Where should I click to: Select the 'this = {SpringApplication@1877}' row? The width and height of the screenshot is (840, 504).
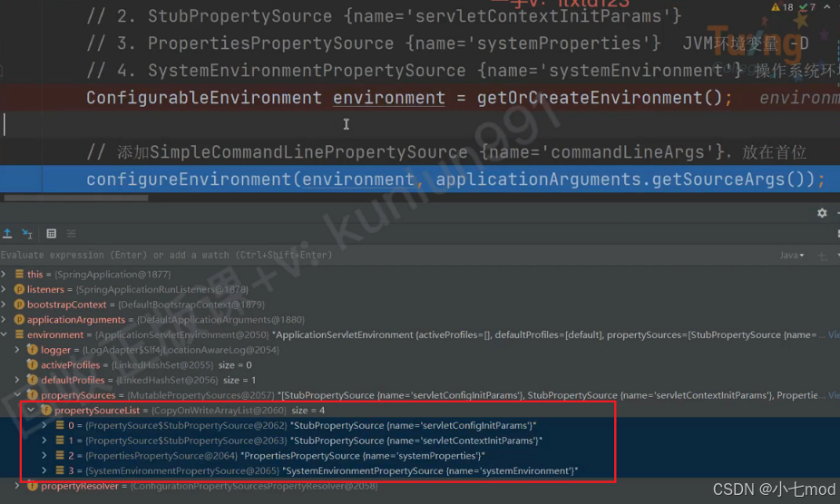tap(420, 275)
